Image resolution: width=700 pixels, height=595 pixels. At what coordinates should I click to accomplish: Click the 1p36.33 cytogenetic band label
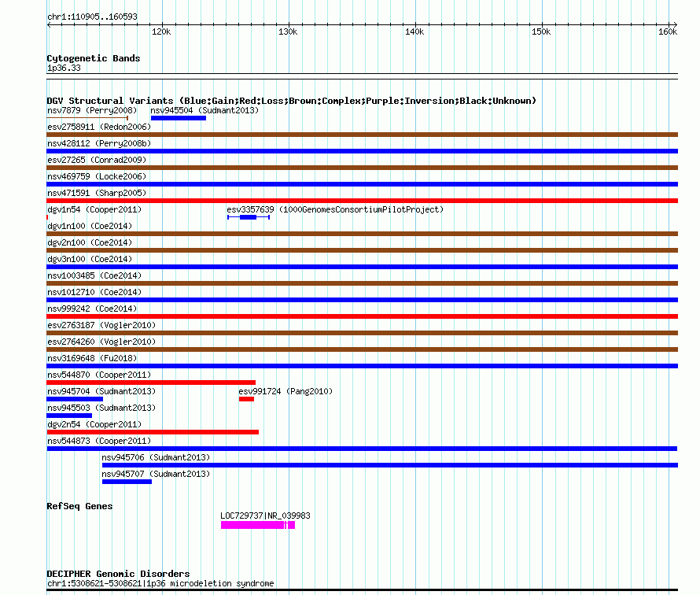click(64, 68)
